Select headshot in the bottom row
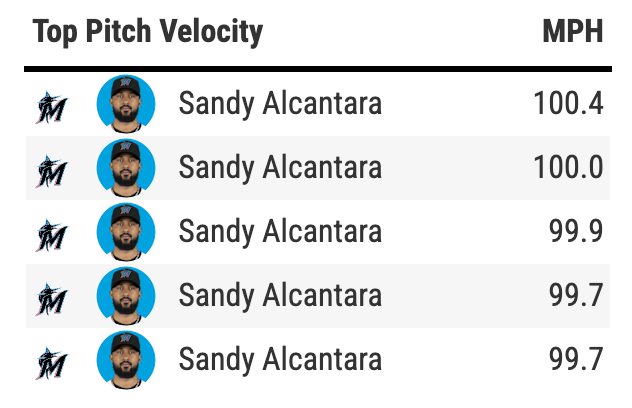The height and width of the screenshot is (408, 632). pos(126,360)
